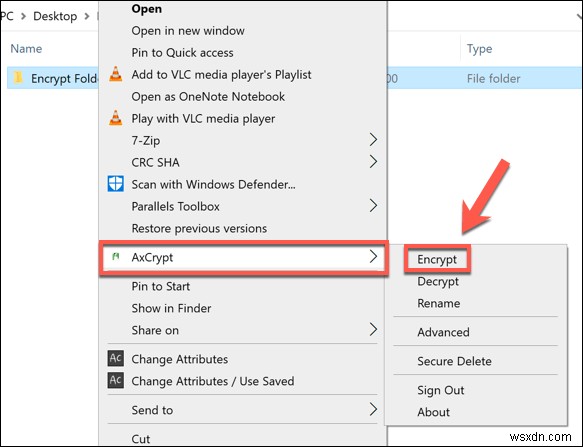Select Change Attributes / Use Saved
Viewport: 583px width, 447px height.
click(213, 381)
